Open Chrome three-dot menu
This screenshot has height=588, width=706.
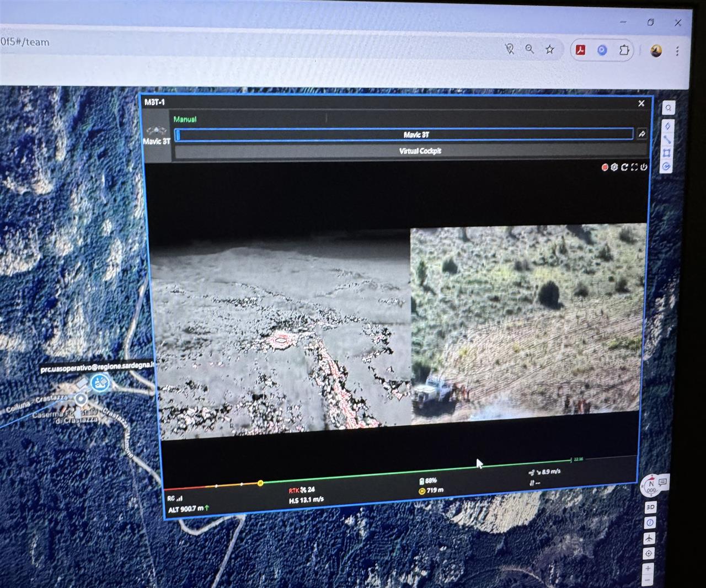coord(677,51)
